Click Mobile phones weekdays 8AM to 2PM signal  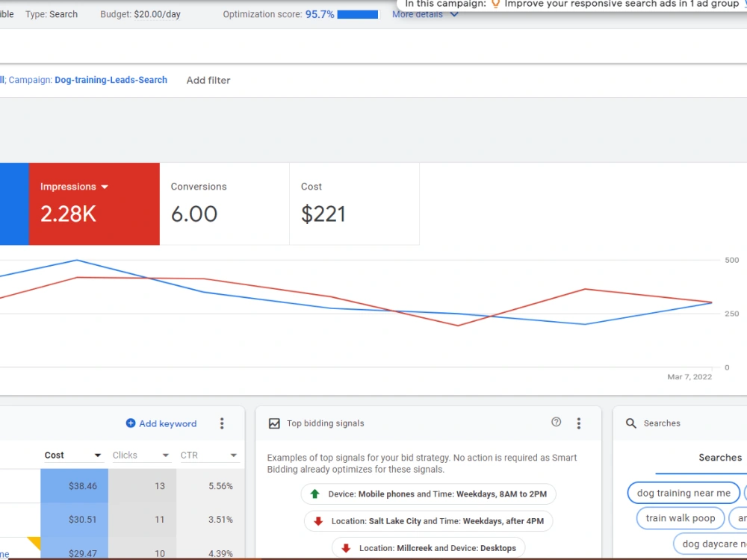pyautogui.click(x=428, y=494)
